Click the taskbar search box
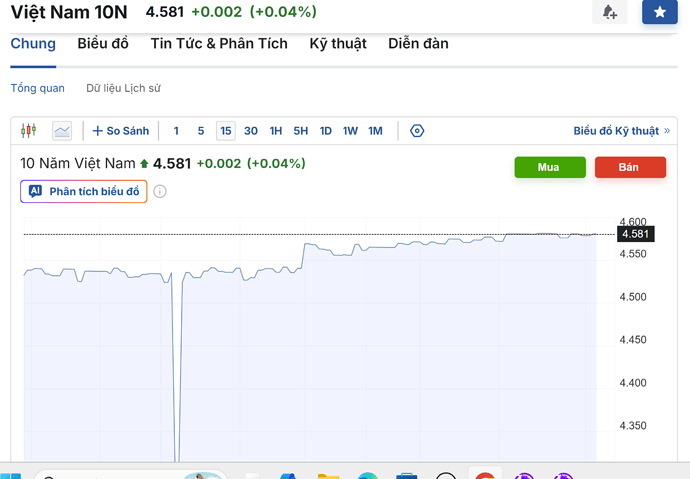This screenshot has width=690, height=479. point(130,475)
